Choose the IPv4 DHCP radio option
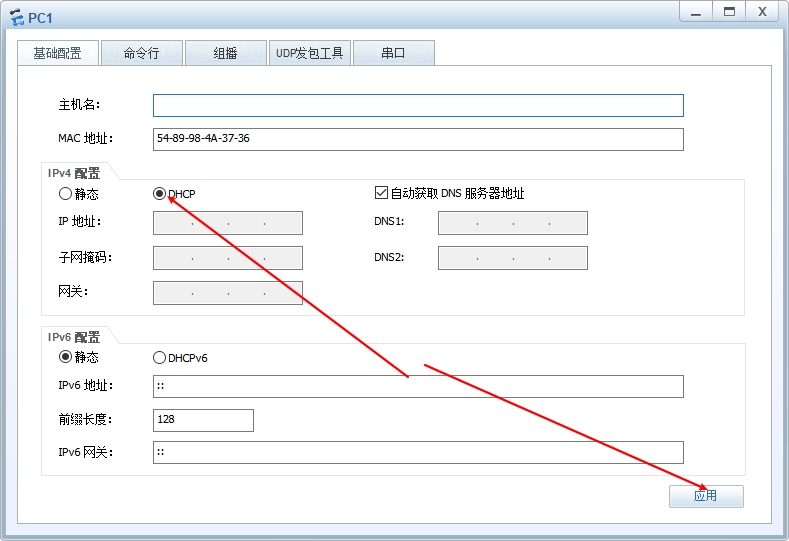 click(159, 194)
